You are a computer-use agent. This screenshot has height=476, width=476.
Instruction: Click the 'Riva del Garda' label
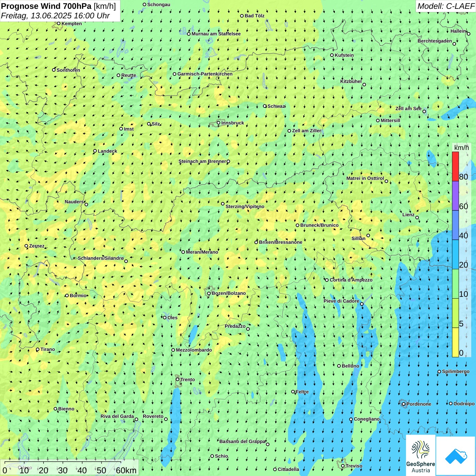point(117,416)
